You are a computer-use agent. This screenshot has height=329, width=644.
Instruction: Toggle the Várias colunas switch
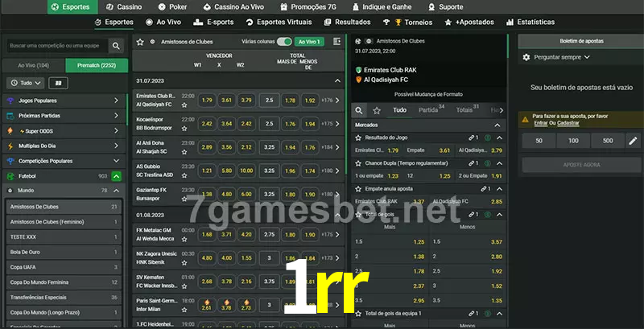coord(284,41)
